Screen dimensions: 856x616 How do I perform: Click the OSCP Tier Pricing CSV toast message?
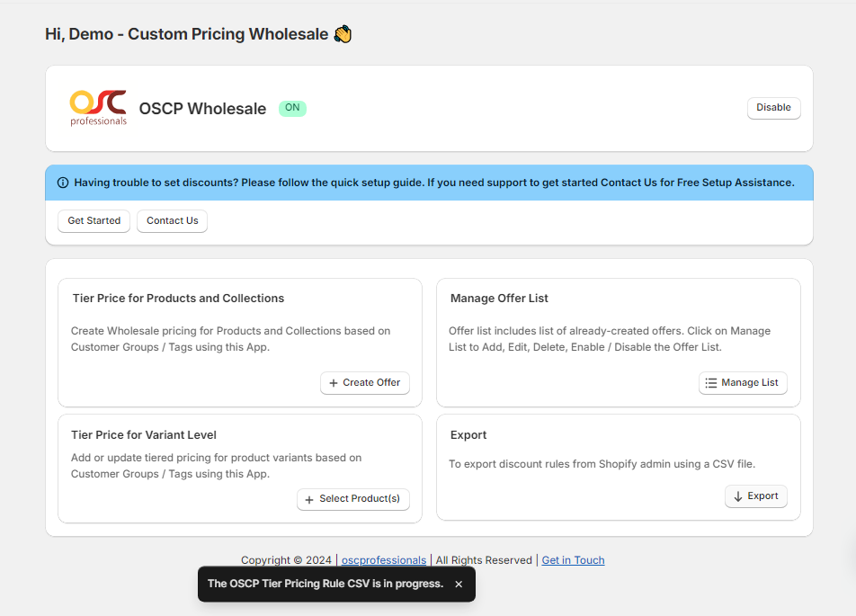(325, 585)
